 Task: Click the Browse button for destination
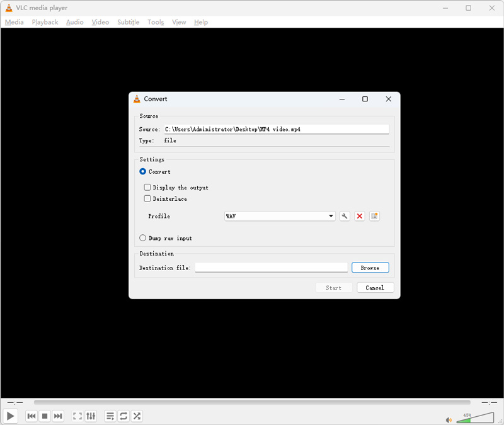coord(370,267)
